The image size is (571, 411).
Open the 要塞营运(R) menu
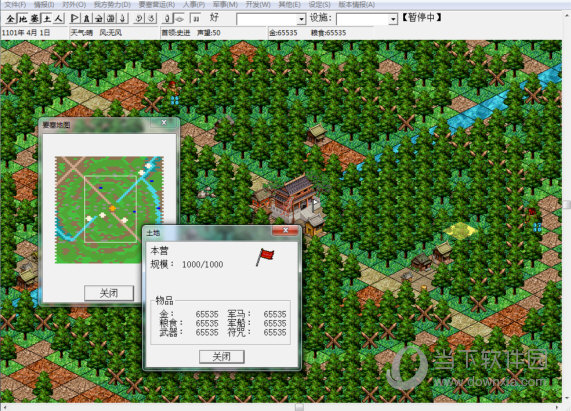pos(157,5)
